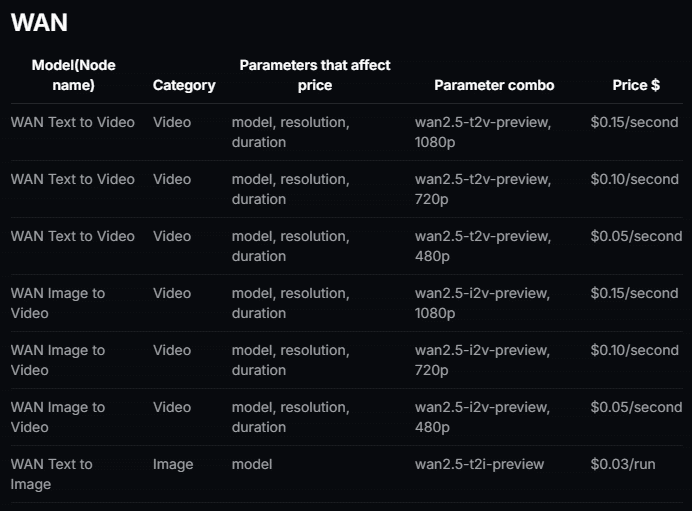Click the Model(Node name) column header
The height and width of the screenshot is (511, 692).
click(74, 75)
